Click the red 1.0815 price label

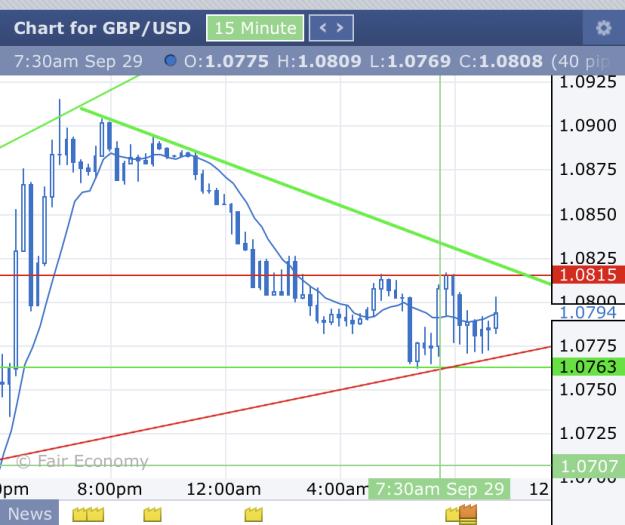(588, 275)
